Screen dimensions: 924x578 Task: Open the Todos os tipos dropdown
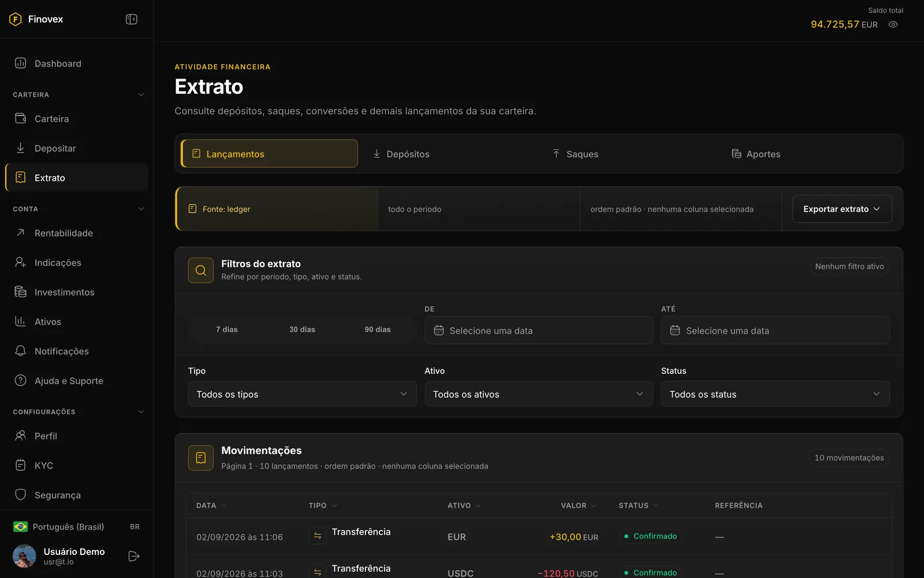[x=302, y=394]
